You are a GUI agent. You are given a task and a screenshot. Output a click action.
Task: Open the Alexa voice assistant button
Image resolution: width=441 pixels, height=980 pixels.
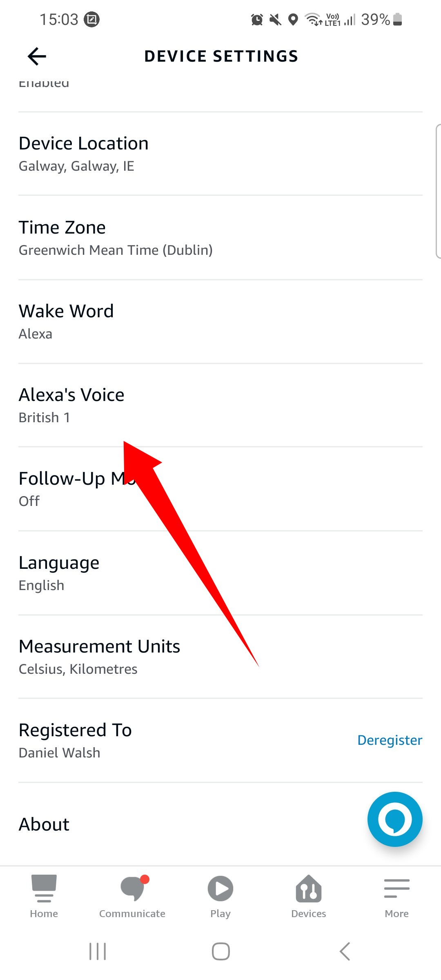point(395,819)
